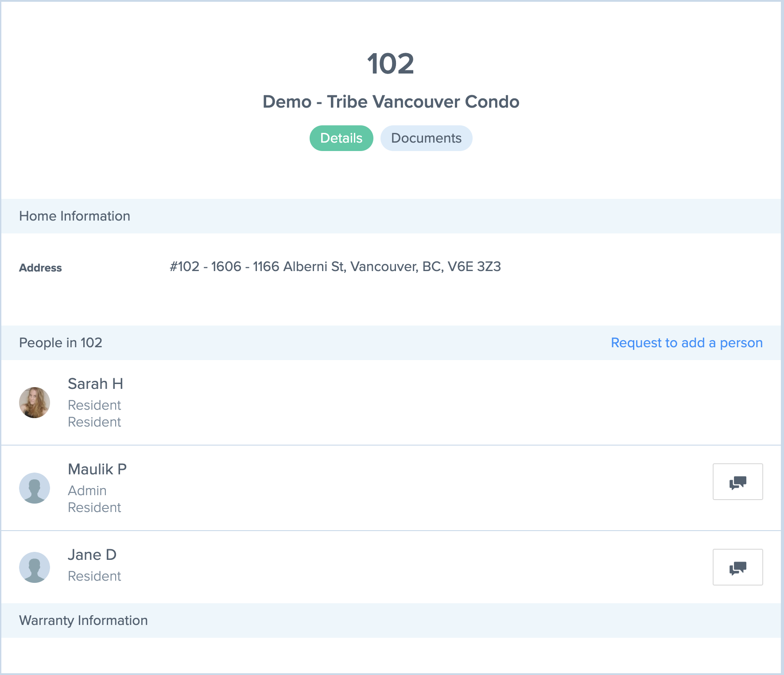Open chat with Jane D
Screen dimensions: 784x675
tap(737, 567)
